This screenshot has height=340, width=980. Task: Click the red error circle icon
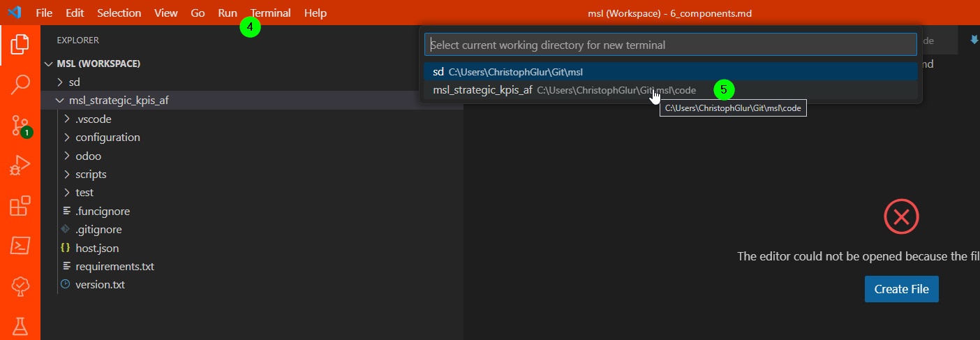coord(901,216)
